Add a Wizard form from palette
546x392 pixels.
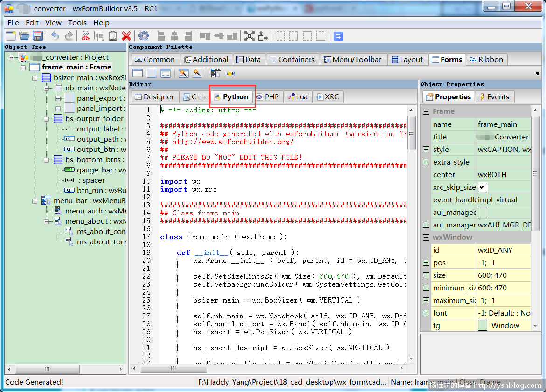[184, 73]
